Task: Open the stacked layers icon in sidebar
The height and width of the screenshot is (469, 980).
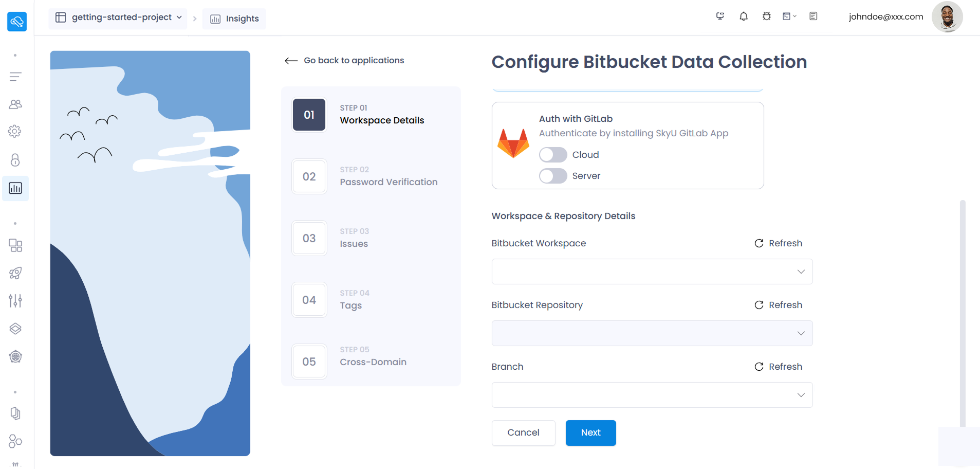Action: (15, 329)
